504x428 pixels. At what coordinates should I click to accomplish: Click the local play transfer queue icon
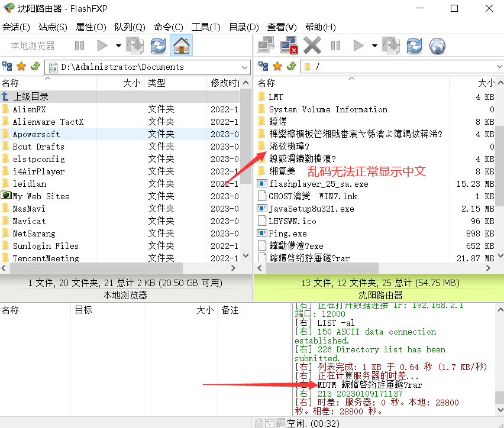102,46
